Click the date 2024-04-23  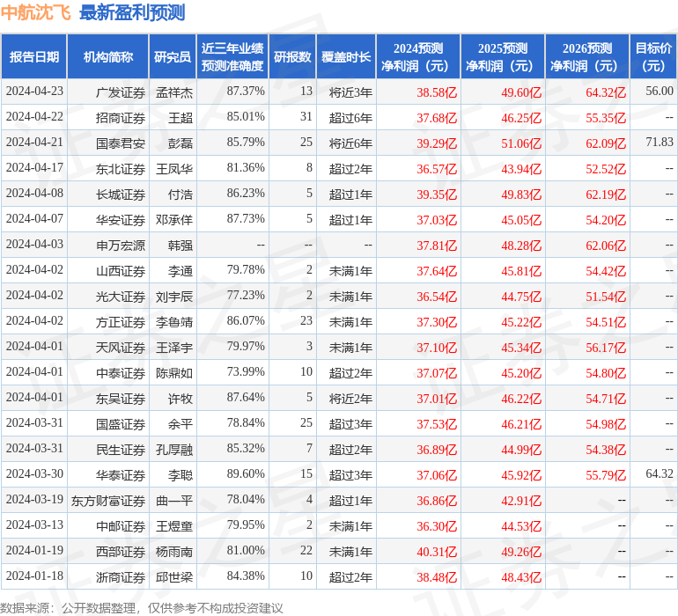(x=34, y=92)
